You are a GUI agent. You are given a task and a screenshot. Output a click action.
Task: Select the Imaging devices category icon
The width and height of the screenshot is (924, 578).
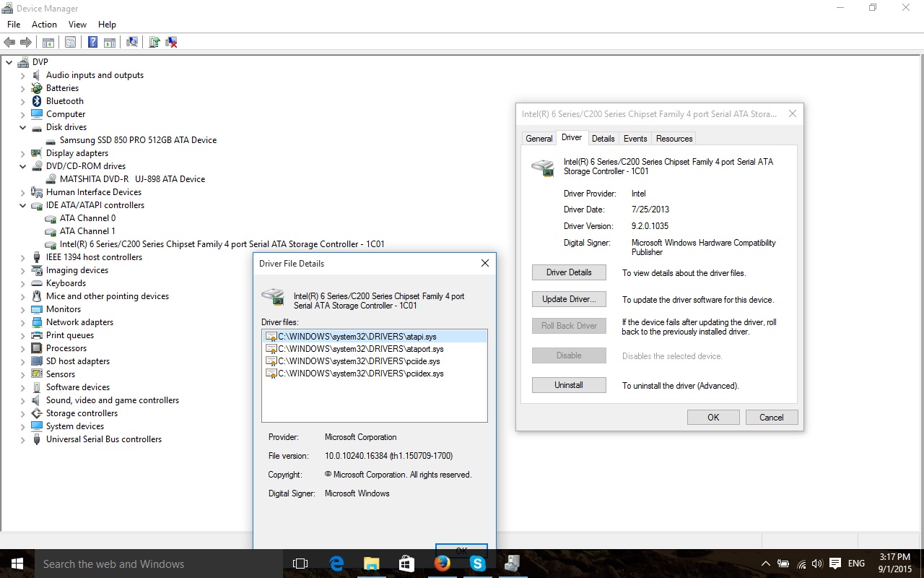point(37,270)
